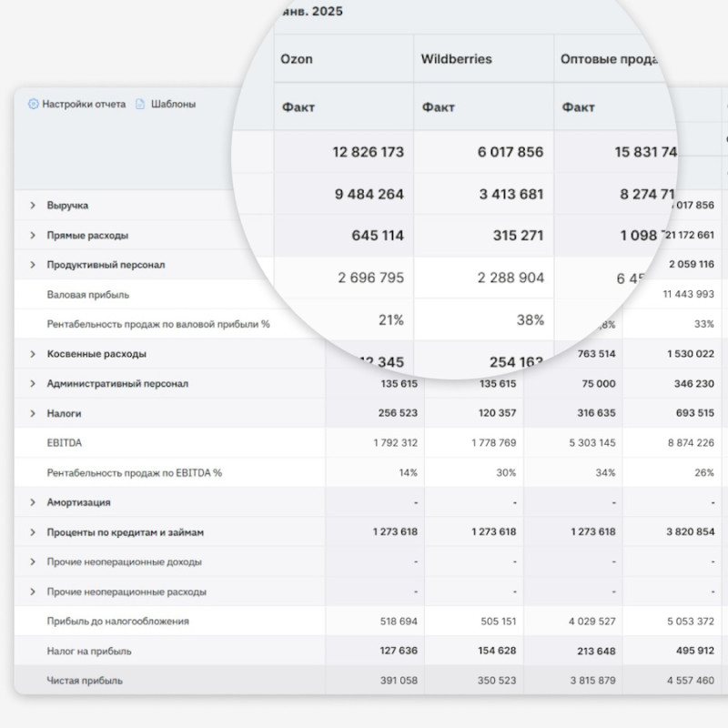Click pre-tax profit 518 694

pyautogui.click(x=399, y=622)
